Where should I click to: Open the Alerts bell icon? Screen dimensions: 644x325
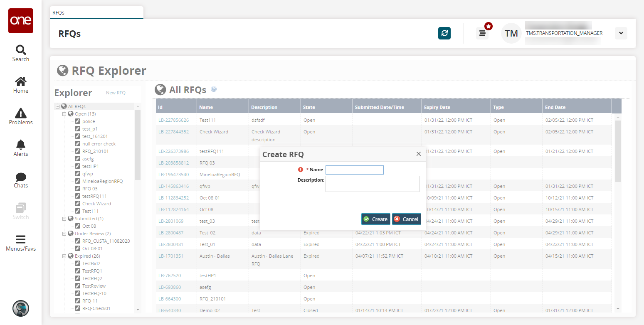coord(20,148)
